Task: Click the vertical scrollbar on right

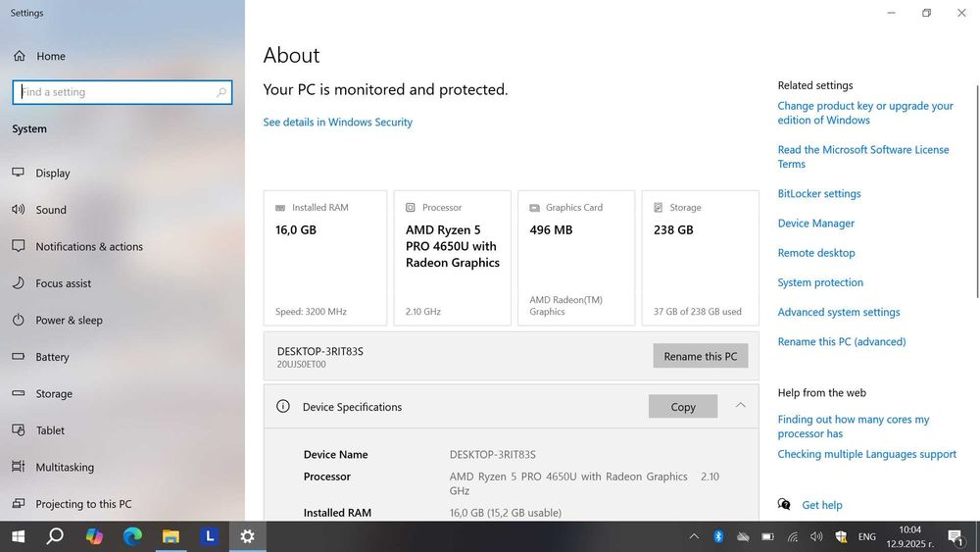Action: tap(977, 190)
